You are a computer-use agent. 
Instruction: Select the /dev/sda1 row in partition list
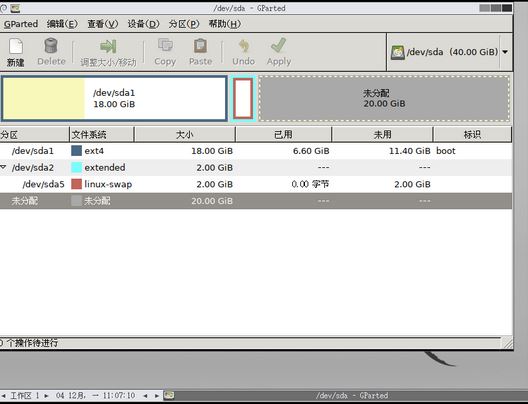[256, 151]
